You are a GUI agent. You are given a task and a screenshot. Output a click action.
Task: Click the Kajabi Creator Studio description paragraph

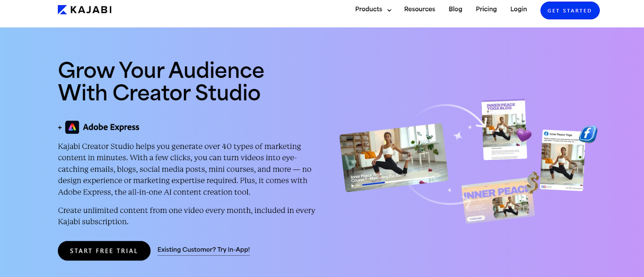(185, 169)
